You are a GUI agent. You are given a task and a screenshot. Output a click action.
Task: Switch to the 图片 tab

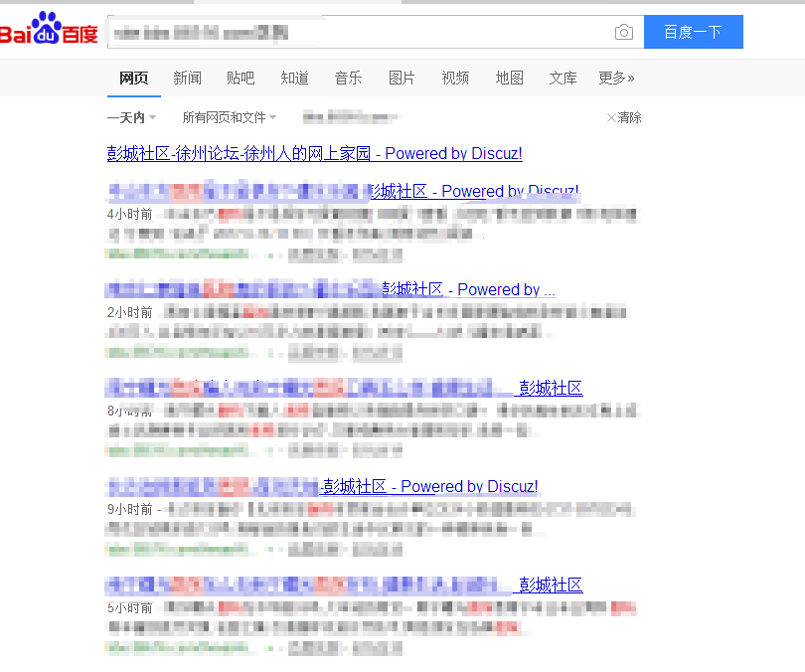(402, 78)
